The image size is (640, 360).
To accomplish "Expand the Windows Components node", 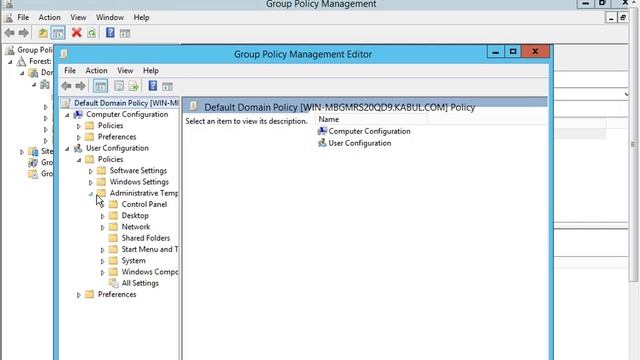I will click(x=102, y=272).
